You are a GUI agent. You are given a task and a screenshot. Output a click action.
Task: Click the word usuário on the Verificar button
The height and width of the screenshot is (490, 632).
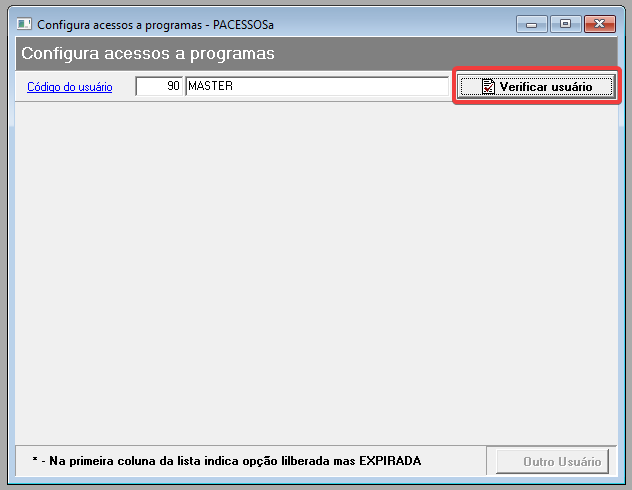tap(568, 87)
